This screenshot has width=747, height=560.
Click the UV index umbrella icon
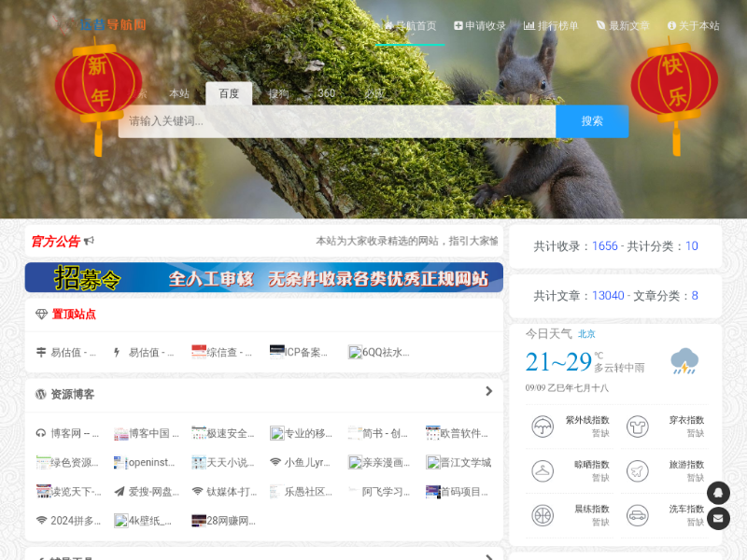pos(542,427)
